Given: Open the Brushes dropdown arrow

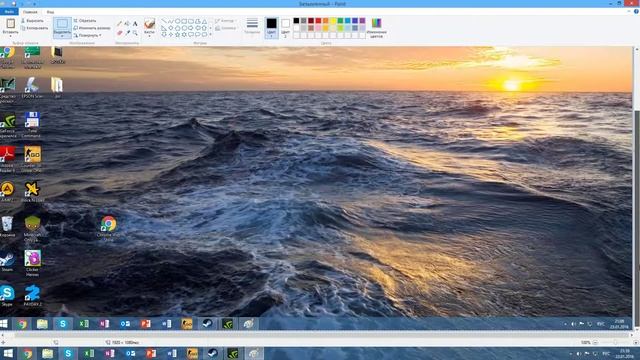Looking at the screenshot, I should 149,36.
